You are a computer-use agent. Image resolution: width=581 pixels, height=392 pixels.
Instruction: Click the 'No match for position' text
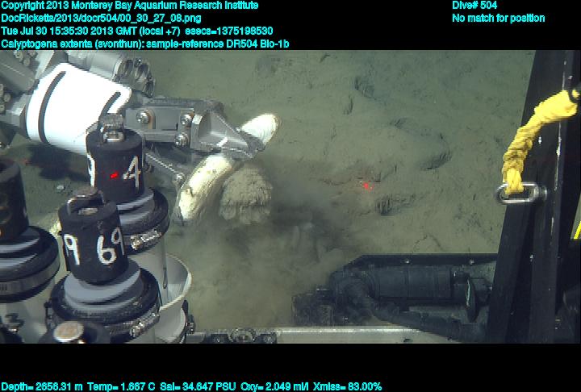(498, 18)
